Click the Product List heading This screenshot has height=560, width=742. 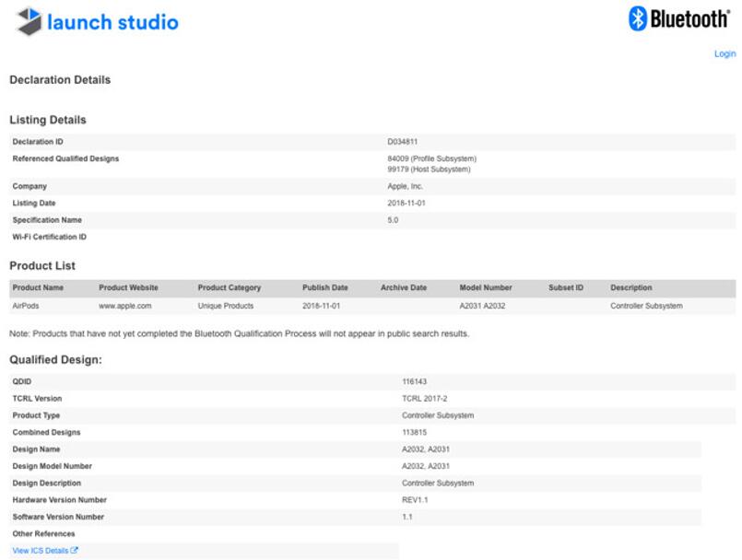coord(42,266)
